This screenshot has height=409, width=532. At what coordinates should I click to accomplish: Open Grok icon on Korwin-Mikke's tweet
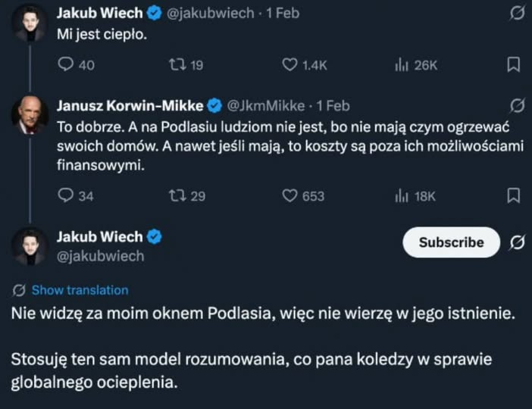[517, 105]
